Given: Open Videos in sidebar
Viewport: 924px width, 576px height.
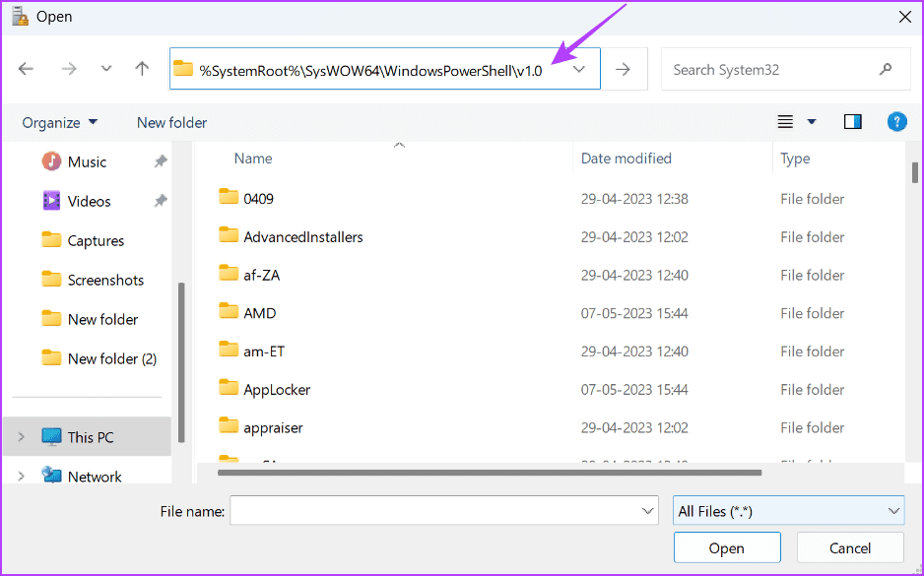Looking at the screenshot, I should click(89, 202).
